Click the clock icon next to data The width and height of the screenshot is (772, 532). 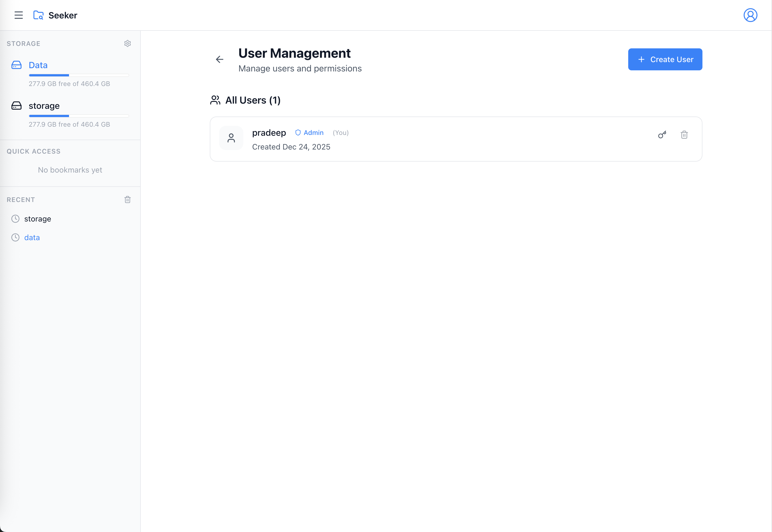15,238
